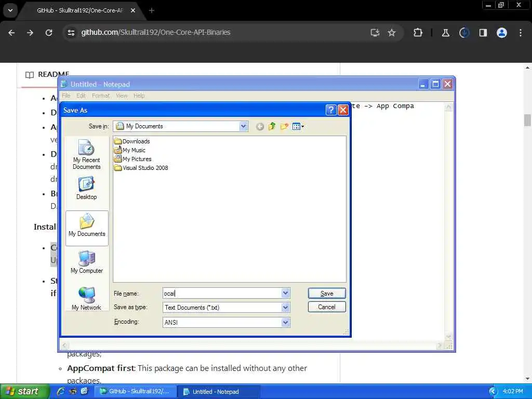Click the browser forward arrow
The image size is (532, 399).
(x=30, y=33)
